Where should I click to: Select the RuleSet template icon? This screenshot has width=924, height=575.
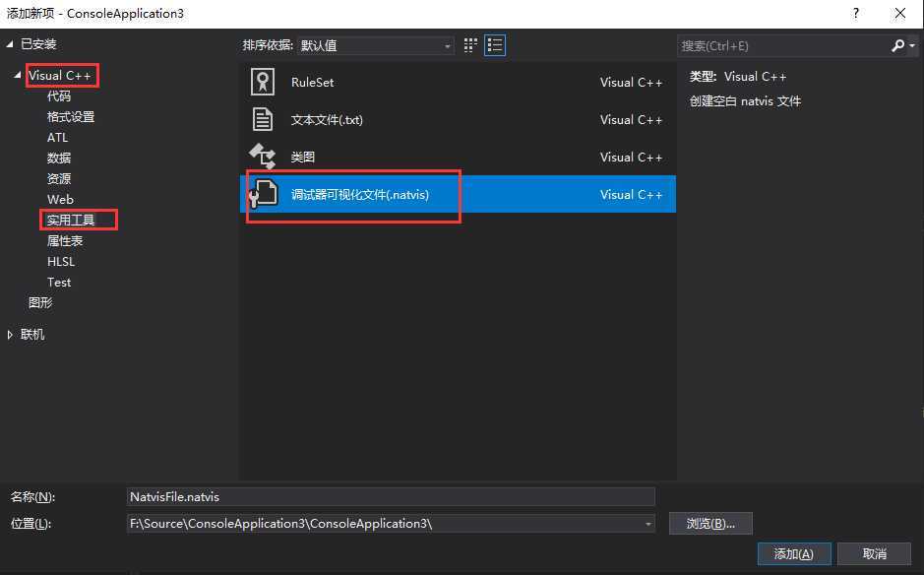pos(262,82)
